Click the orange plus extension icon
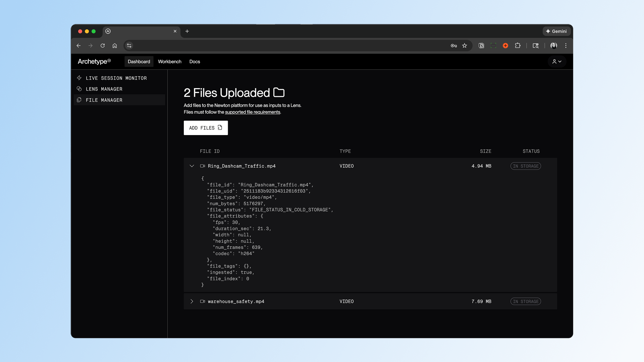Screen dimensions: 644x362 pyautogui.click(x=505, y=46)
